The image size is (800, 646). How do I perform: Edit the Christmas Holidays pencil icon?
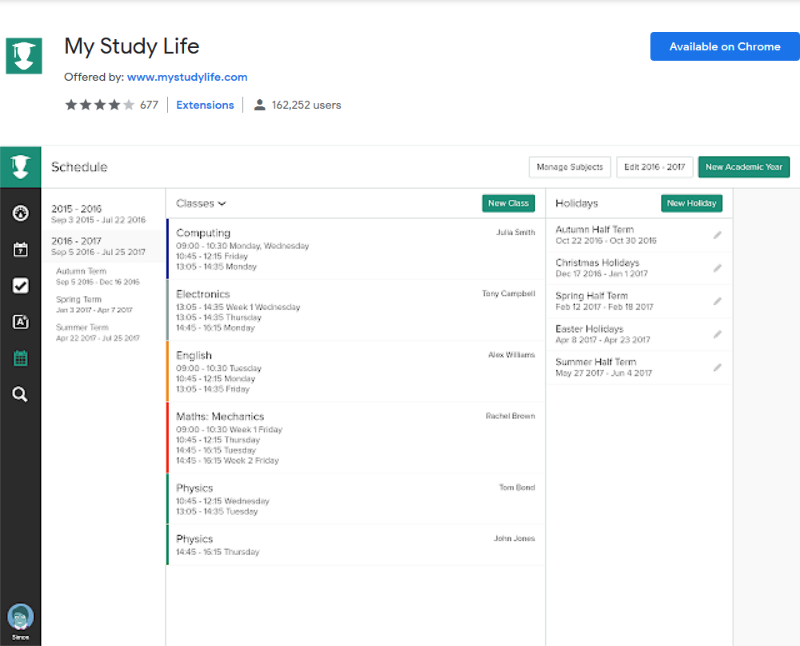coord(717,268)
